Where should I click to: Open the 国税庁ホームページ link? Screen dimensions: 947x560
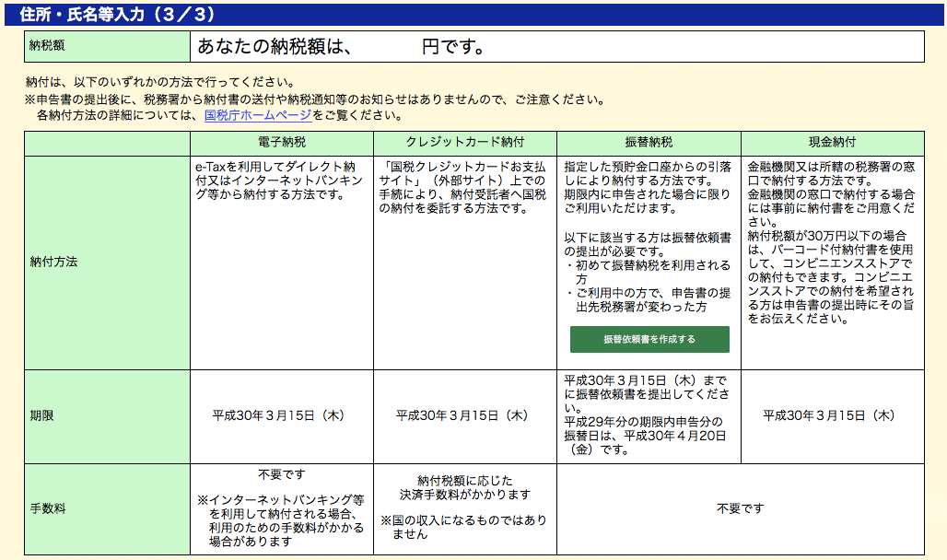coord(257,116)
